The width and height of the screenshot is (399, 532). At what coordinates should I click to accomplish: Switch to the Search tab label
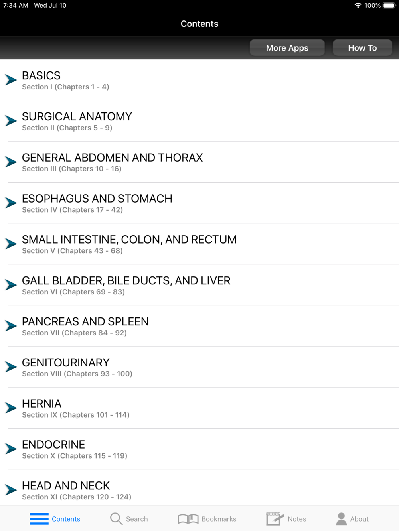pyautogui.click(x=137, y=519)
